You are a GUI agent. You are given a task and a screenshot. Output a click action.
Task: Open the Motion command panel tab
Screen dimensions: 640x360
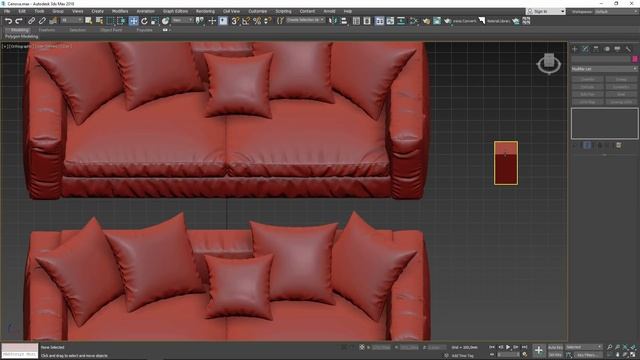tap(607, 49)
